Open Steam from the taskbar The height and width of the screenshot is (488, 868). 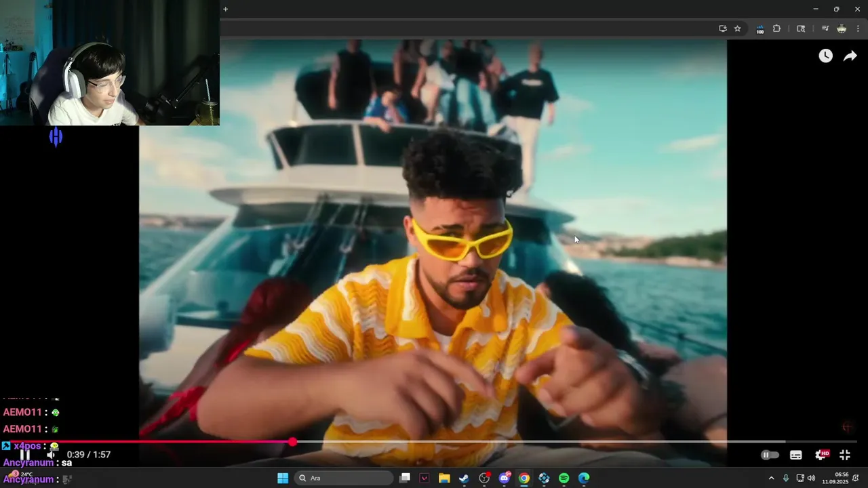coord(464,478)
